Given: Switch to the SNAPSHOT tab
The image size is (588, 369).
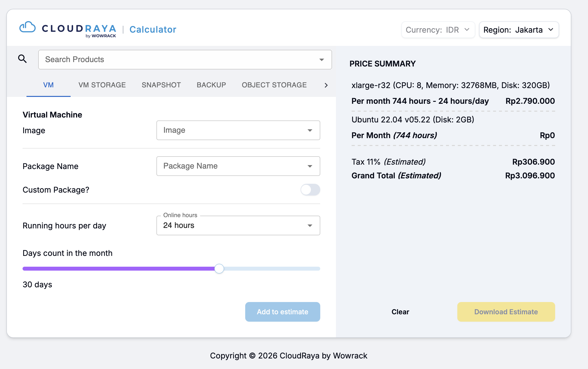Looking at the screenshot, I should (161, 85).
